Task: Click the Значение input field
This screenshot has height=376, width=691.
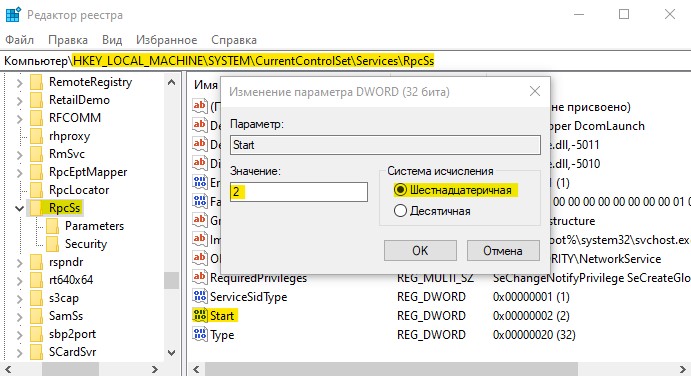Action: click(299, 192)
